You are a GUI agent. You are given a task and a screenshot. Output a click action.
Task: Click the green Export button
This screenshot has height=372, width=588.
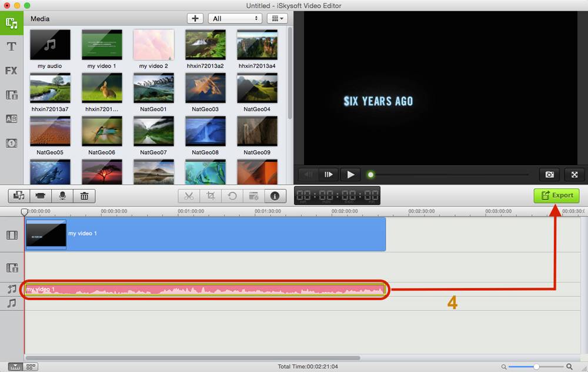click(556, 195)
